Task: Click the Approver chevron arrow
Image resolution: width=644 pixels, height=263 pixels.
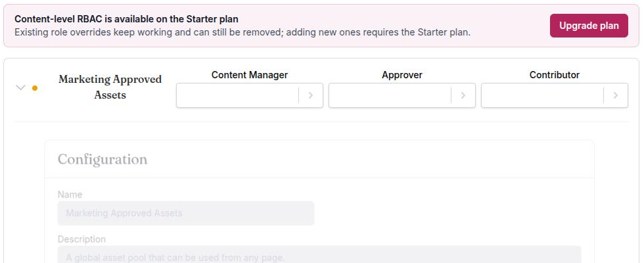Action: click(463, 95)
